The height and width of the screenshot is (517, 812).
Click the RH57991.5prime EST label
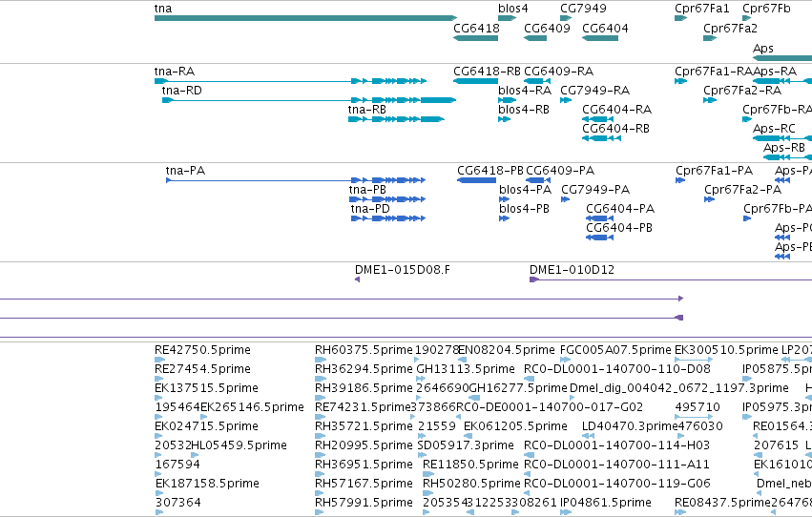[364, 504]
